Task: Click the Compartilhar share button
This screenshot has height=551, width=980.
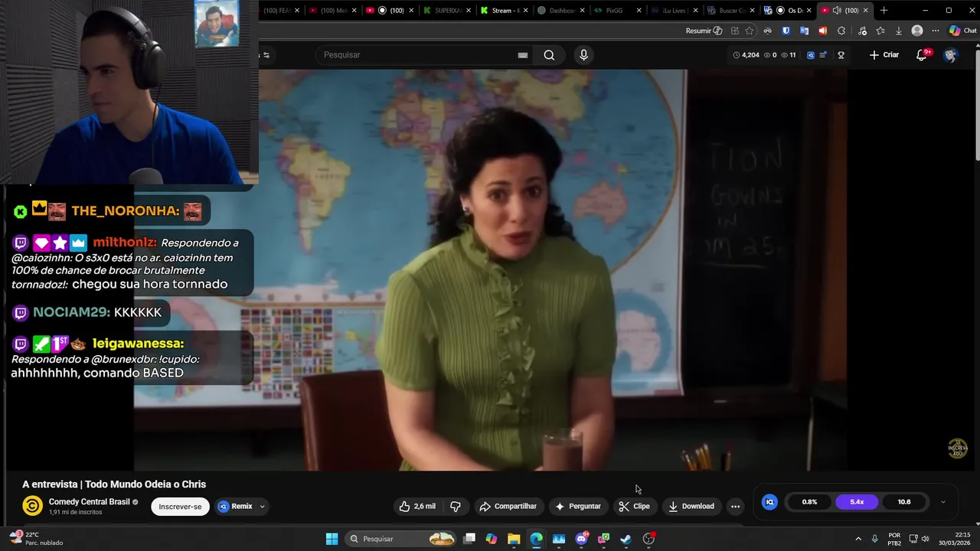Action: (508, 506)
